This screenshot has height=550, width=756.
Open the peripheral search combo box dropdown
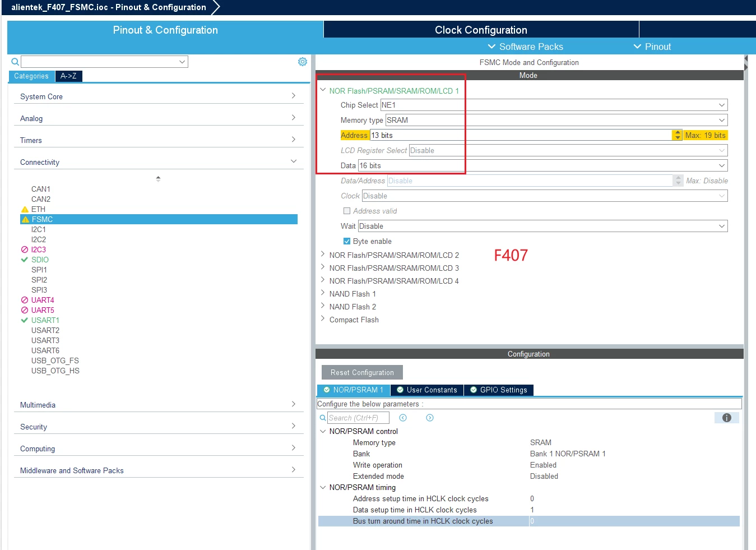pos(182,62)
